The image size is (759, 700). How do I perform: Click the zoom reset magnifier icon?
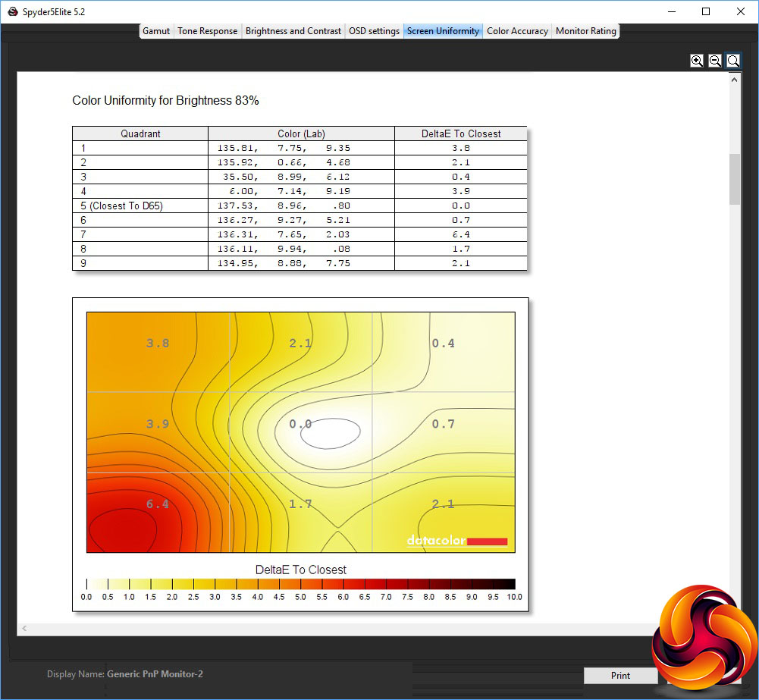pyautogui.click(x=733, y=61)
